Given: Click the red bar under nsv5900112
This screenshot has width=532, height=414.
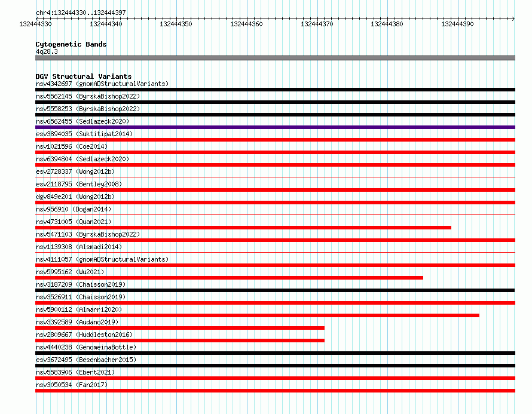Looking at the screenshot, I should pos(257,315).
